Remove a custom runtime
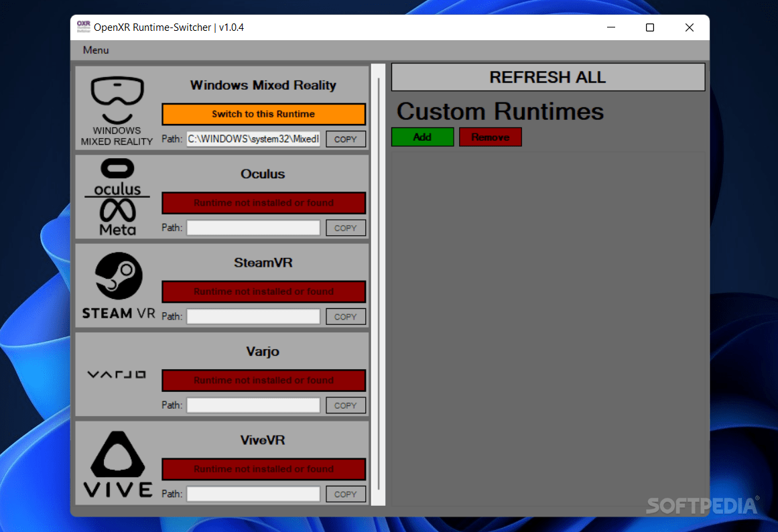 pyautogui.click(x=491, y=137)
